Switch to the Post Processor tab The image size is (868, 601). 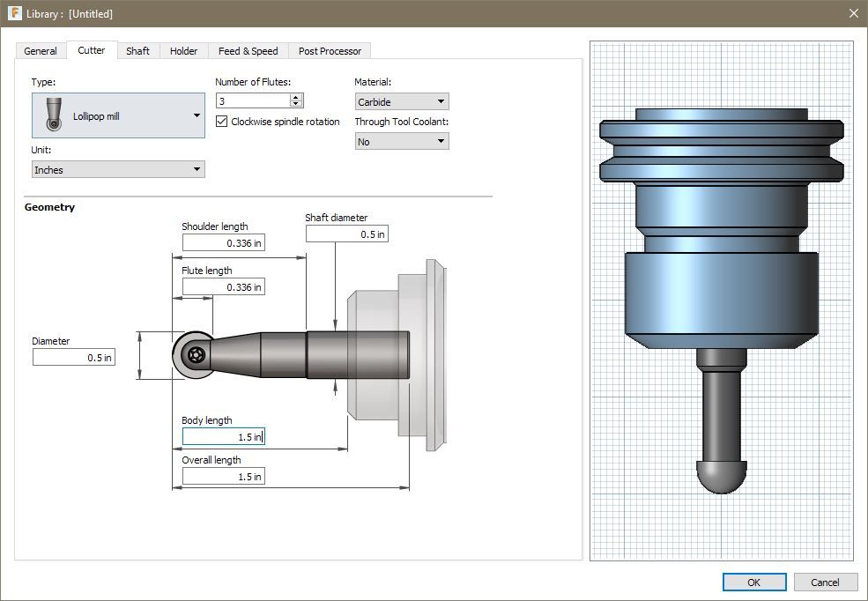click(x=330, y=51)
